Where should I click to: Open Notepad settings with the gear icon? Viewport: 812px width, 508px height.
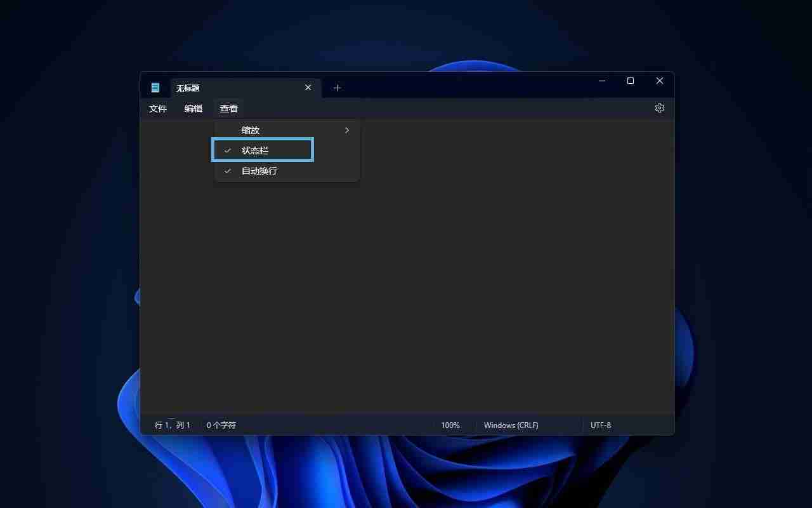(x=659, y=108)
